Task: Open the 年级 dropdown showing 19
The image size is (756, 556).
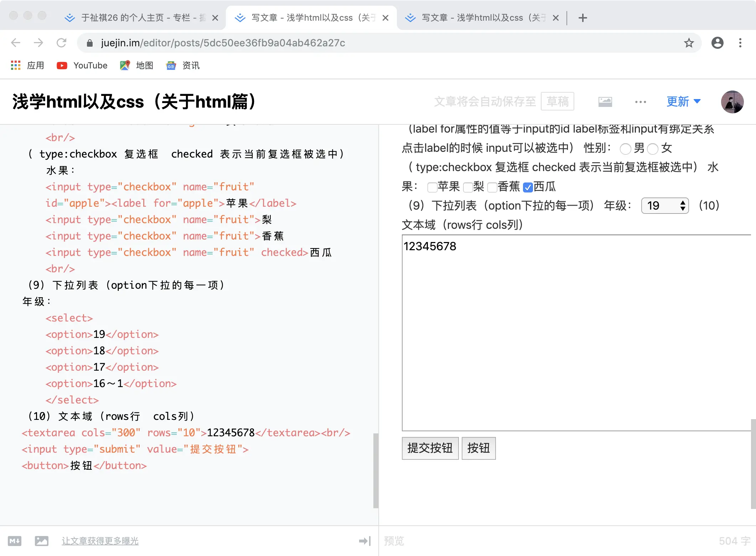Action: click(x=664, y=206)
